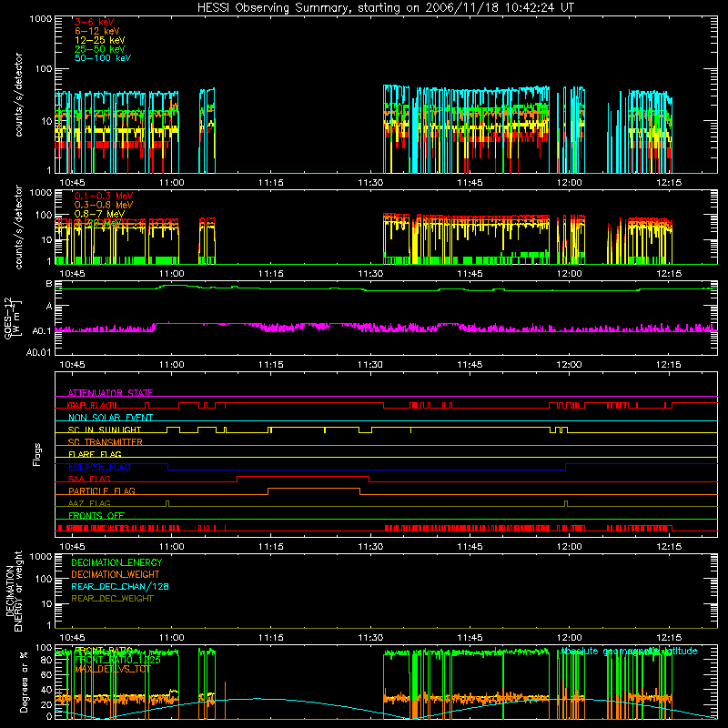Viewport: 728px width, 728px height.
Task: Click the 12:00 time label under decimation panel
Action: [570, 638]
